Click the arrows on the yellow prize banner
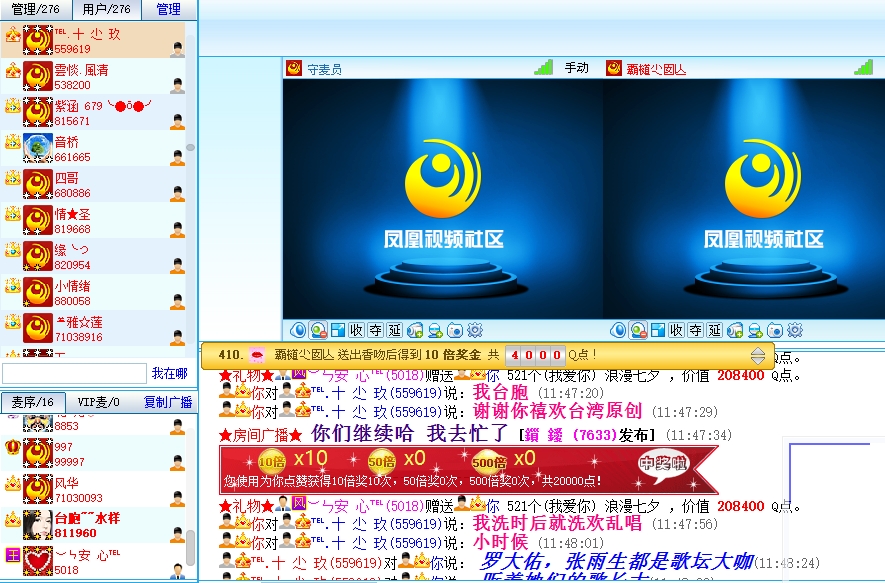 758,356
